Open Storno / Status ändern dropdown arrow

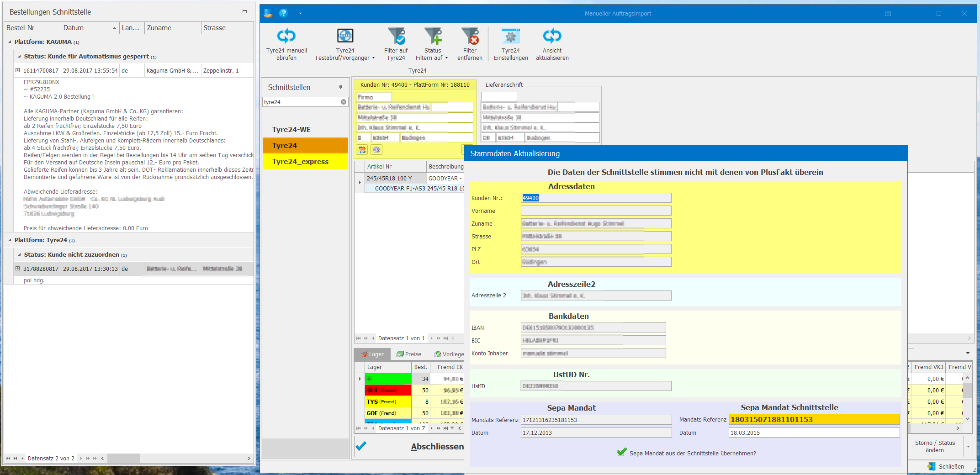(x=968, y=446)
